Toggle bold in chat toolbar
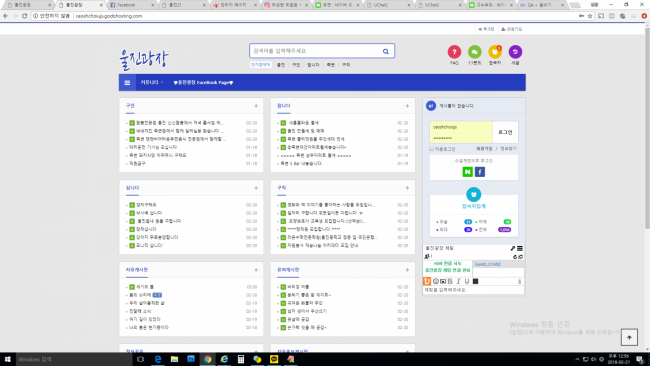650x366 pixels. [450, 281]
